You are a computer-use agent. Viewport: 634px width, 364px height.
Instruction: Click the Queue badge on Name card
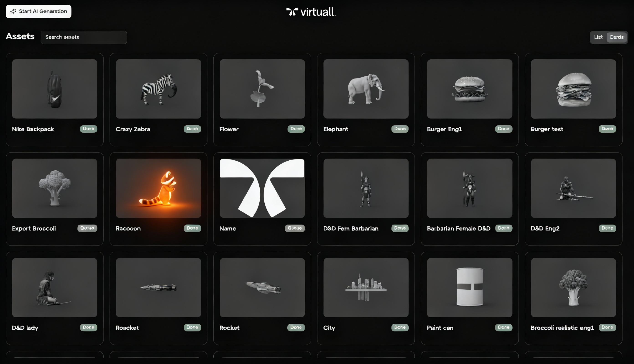click(294, 228)
